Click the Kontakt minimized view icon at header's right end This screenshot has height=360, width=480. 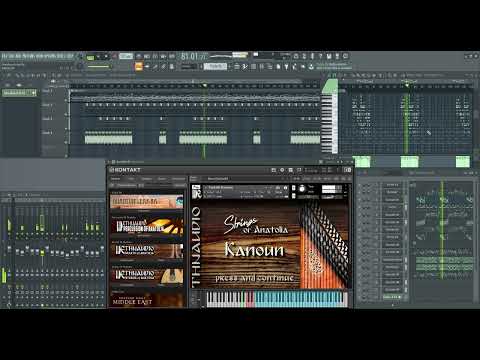tap(347, 170)
